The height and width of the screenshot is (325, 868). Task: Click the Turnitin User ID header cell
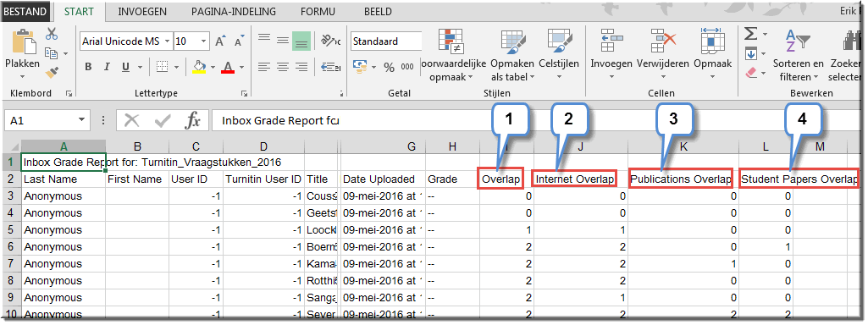263,179
